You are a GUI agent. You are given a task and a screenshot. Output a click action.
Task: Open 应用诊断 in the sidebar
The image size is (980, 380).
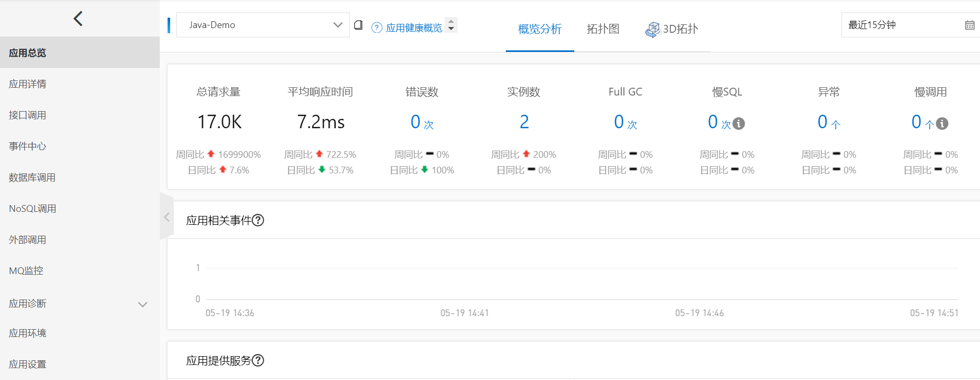pyautogui.click(x=80, y=303)
